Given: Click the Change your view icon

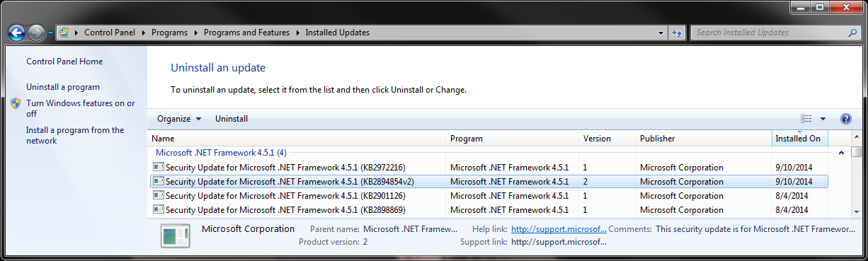Looking at the screenshot, I should 806,119.
